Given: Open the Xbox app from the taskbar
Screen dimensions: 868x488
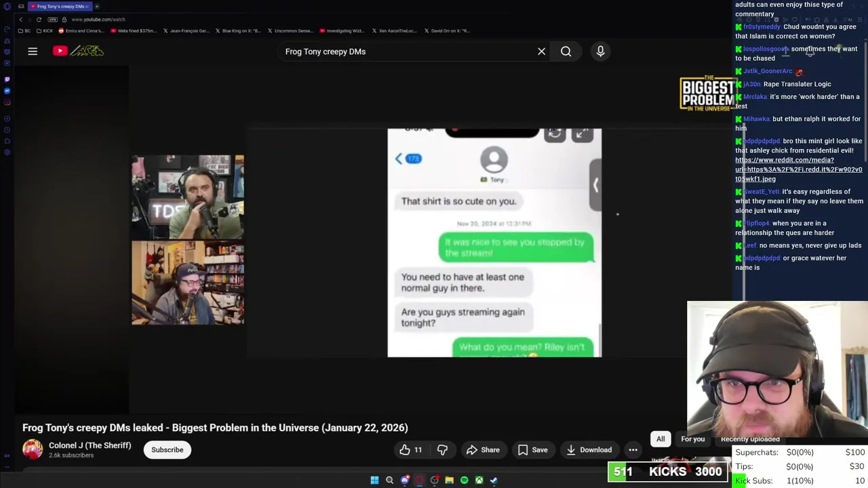Looking at the screenshot, I should 479,480.
